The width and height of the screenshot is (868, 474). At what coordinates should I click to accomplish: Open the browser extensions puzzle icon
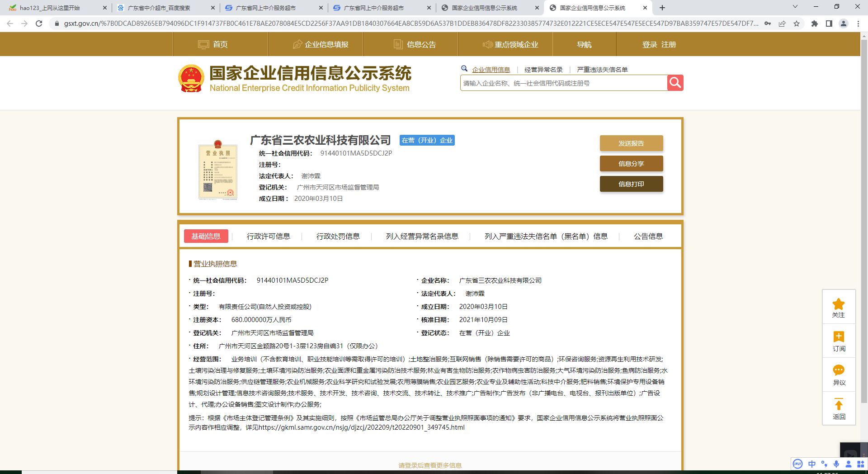[815, 24]
